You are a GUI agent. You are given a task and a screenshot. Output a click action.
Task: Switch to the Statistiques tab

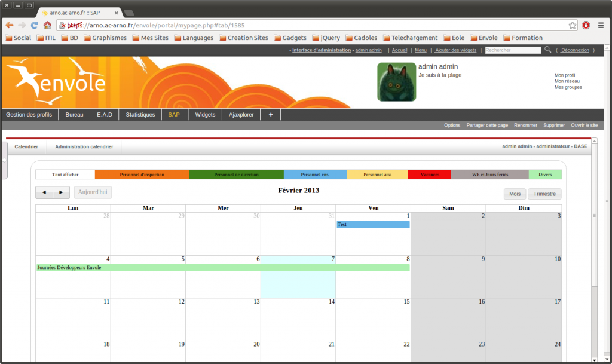[140, 114]
